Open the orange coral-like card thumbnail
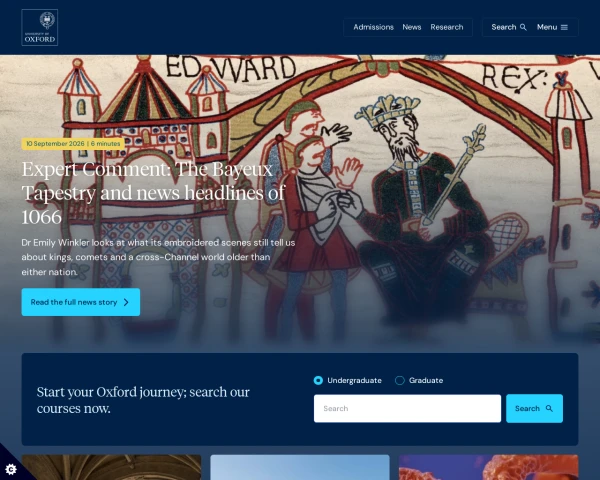600x480 pixels. tap(488, 467)
